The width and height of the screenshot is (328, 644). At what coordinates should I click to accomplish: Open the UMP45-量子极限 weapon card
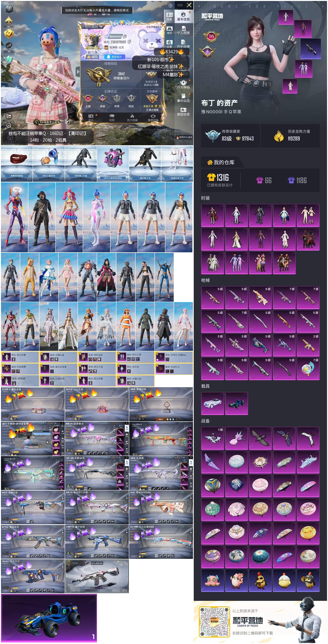97,542
